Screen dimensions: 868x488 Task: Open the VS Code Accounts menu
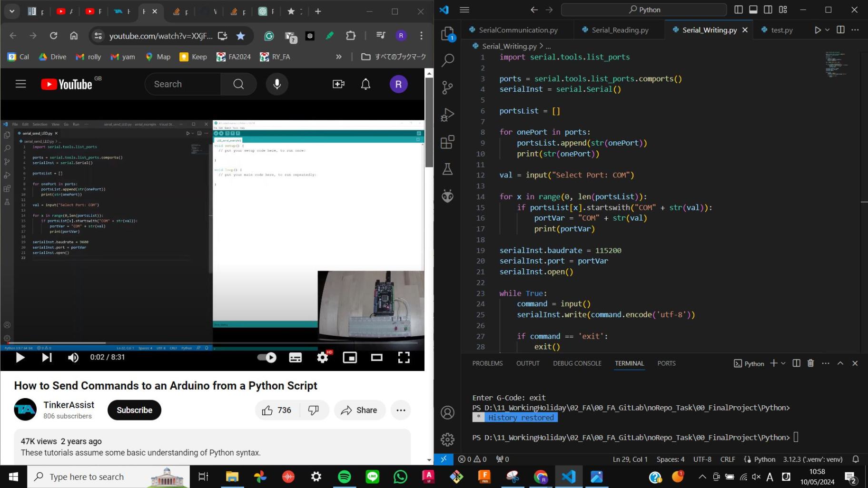[x=447, y=412]
